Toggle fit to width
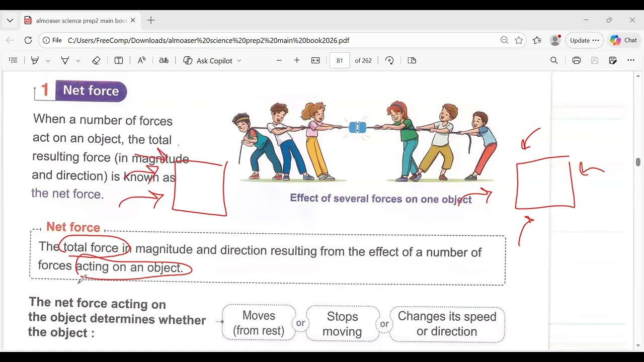Viewport: 644px width, 362px height. point(315,60)
